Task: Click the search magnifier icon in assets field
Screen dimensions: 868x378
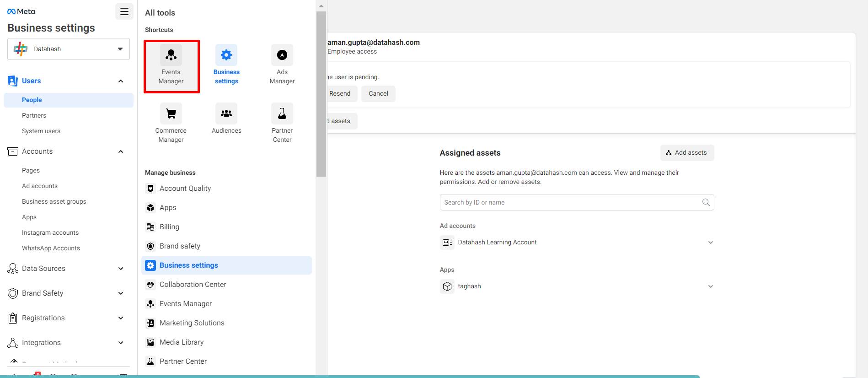Action: point(706,202)
